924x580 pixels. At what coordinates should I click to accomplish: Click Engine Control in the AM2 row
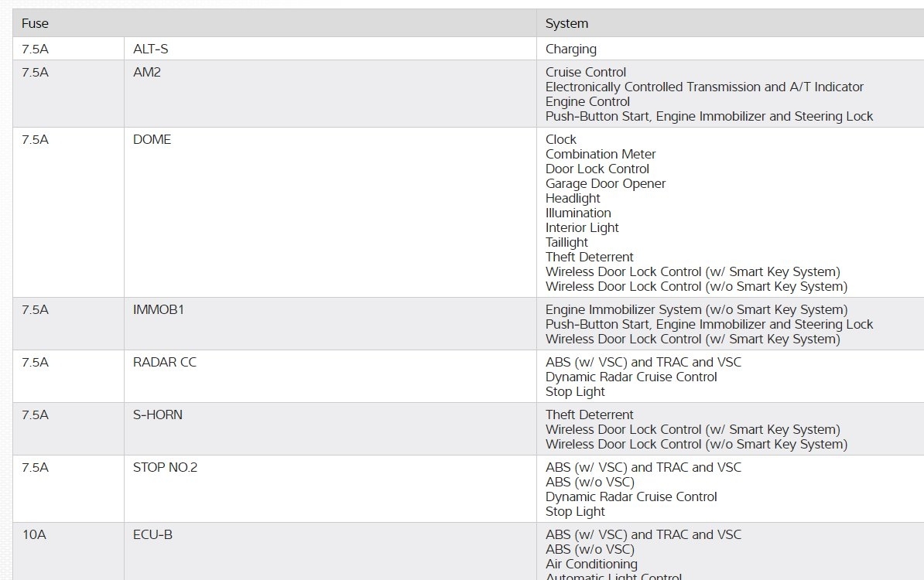click(587, 101)
